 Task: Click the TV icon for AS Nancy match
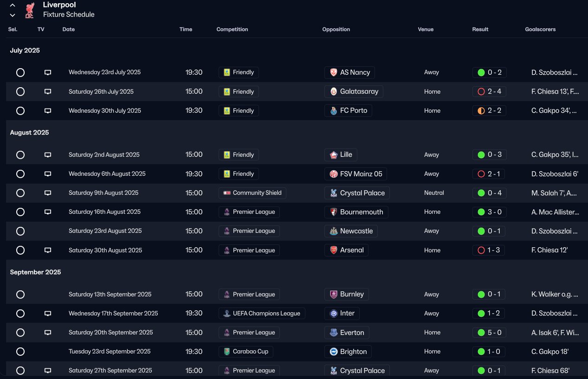(x=48, y=72)
